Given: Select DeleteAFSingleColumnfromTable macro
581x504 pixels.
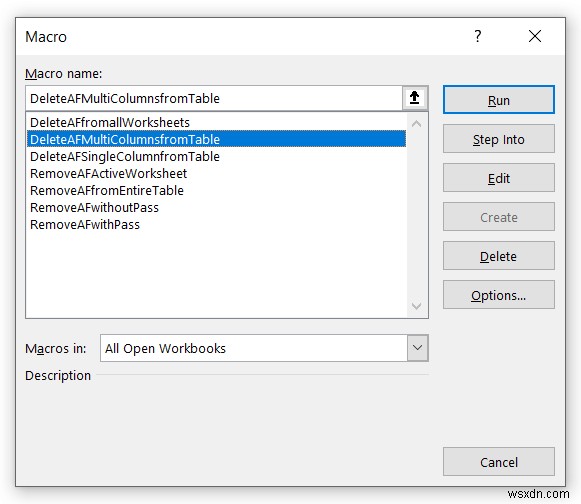Looking at the screenshot, I should [x=216, y=156].
